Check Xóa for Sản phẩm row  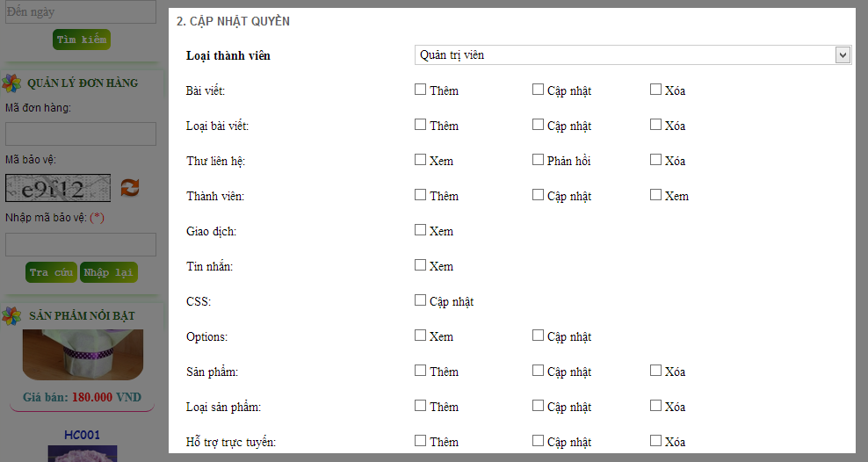click(x=655, y=370)
